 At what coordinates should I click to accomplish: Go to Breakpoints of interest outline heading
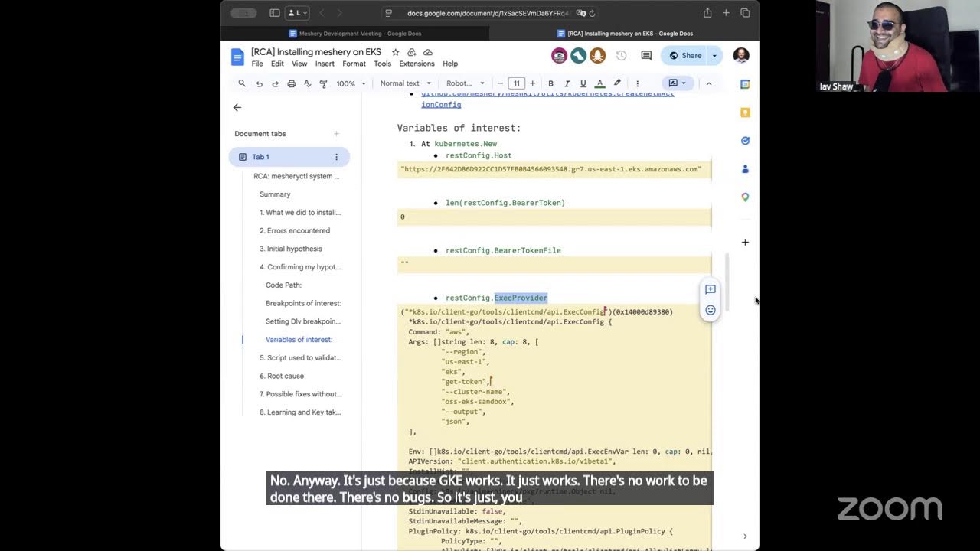pyautogui.click(x=303, y=303)
